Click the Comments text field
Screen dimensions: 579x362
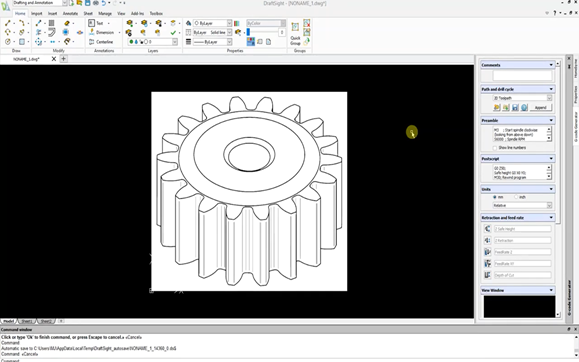522,75
